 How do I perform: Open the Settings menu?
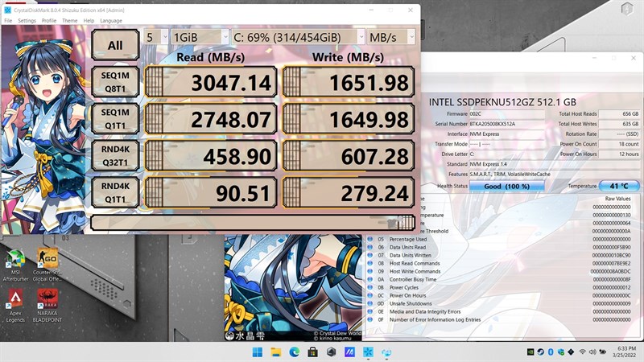click(27, 21)
